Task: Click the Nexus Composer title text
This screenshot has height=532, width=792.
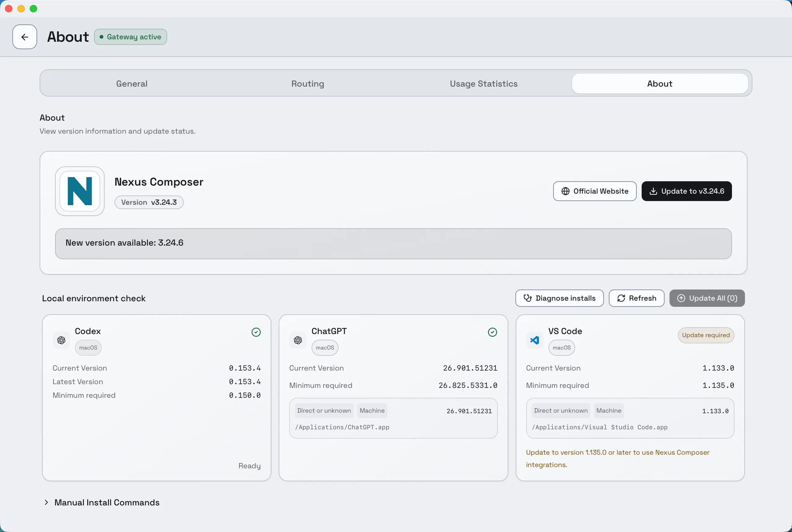Action: click(x=159, y=182)
